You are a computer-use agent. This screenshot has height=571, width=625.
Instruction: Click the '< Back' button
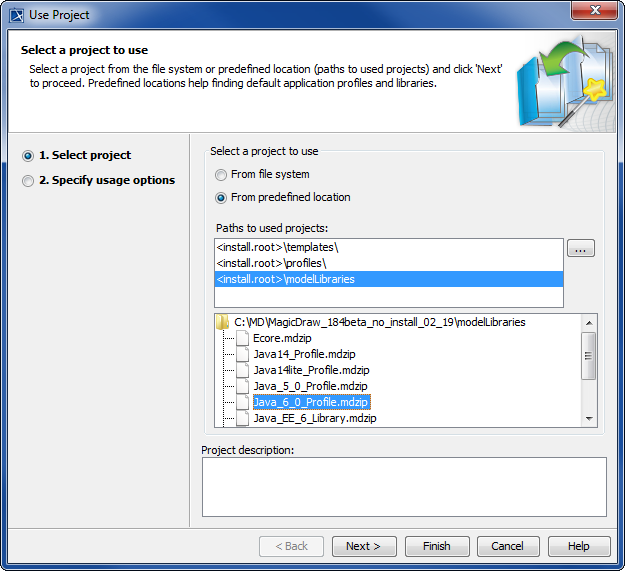pos(291,546)
